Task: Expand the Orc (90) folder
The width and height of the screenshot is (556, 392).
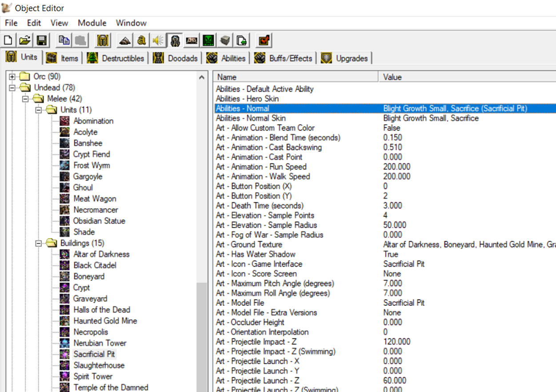Action: click(x=12, y=76)
